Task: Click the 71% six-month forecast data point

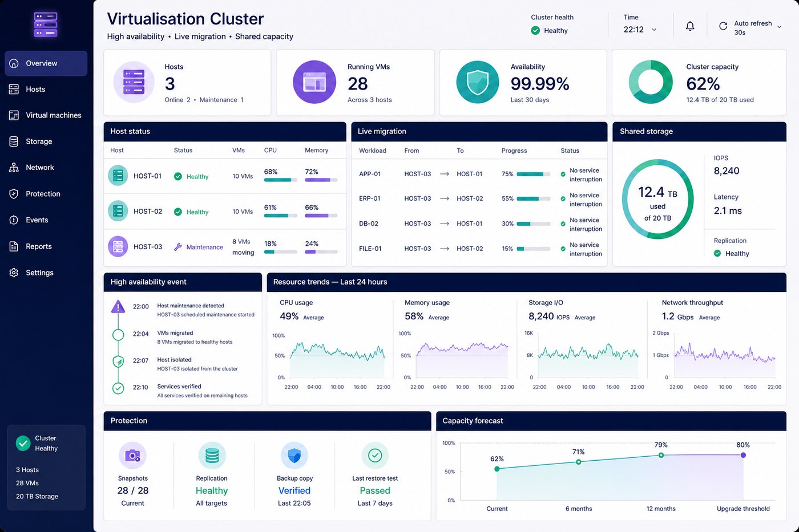Action: click(x=579, y=462)
